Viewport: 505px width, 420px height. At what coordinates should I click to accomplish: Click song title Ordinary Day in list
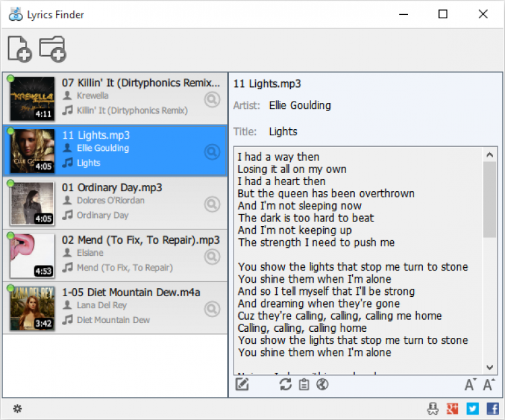click(103, 215)
